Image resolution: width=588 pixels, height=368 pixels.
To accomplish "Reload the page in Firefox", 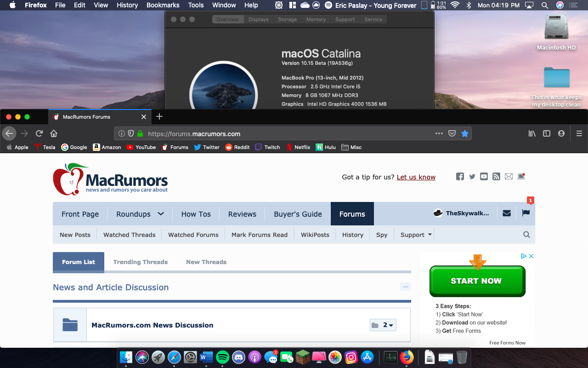I will pos(39,133).
